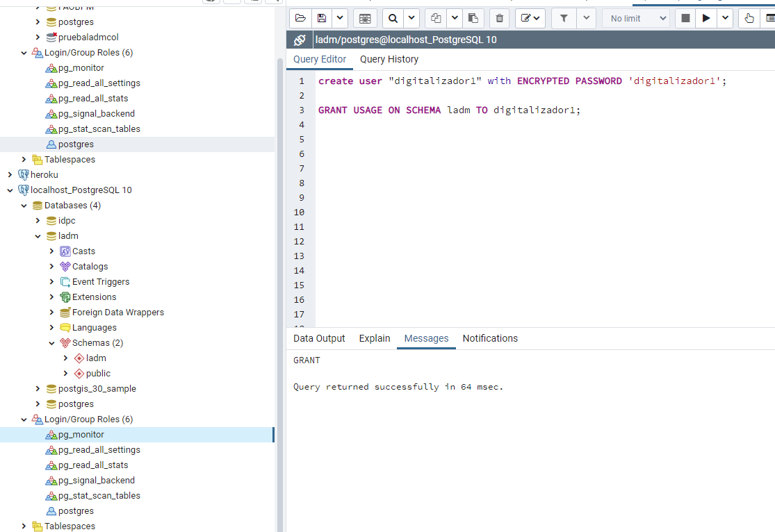Switch to the Query History tab

389,59
